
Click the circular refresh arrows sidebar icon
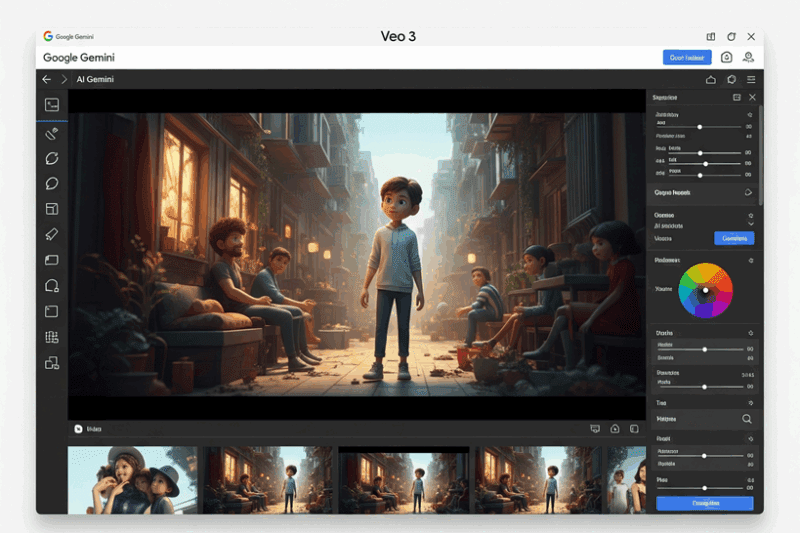(x=52, y=159)
